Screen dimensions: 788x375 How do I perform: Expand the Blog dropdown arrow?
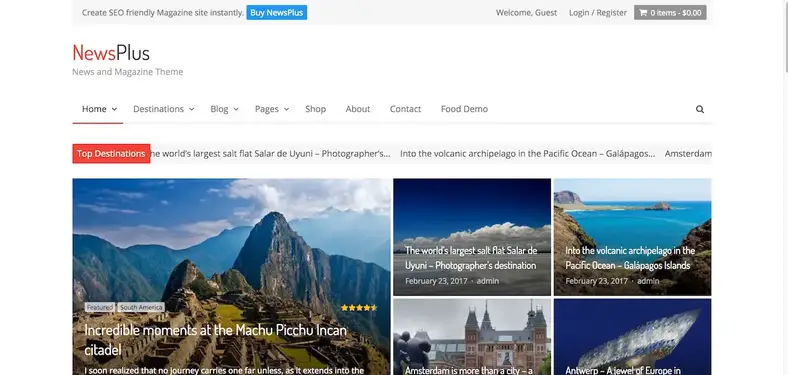236,109
